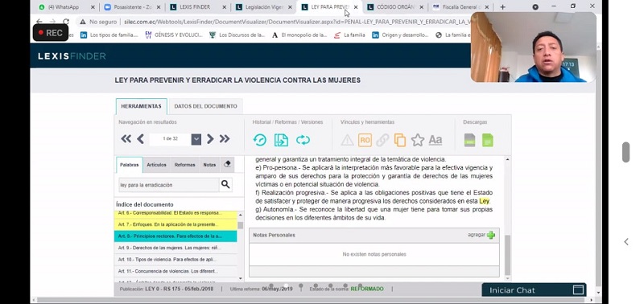Image resolution: width=644 pixels, height=304 pixels.
Task: Click the REC recording indicator
Action: [x=50, y=33]
